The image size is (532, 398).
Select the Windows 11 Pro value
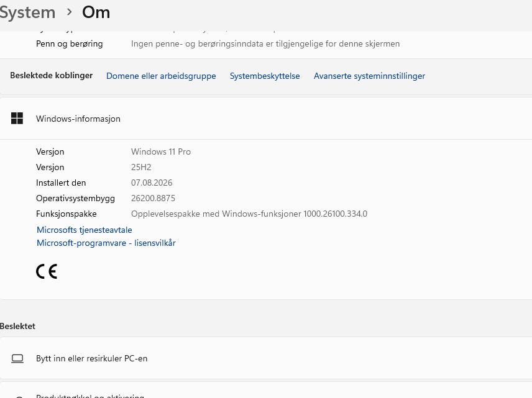click(x=161, y=152)
